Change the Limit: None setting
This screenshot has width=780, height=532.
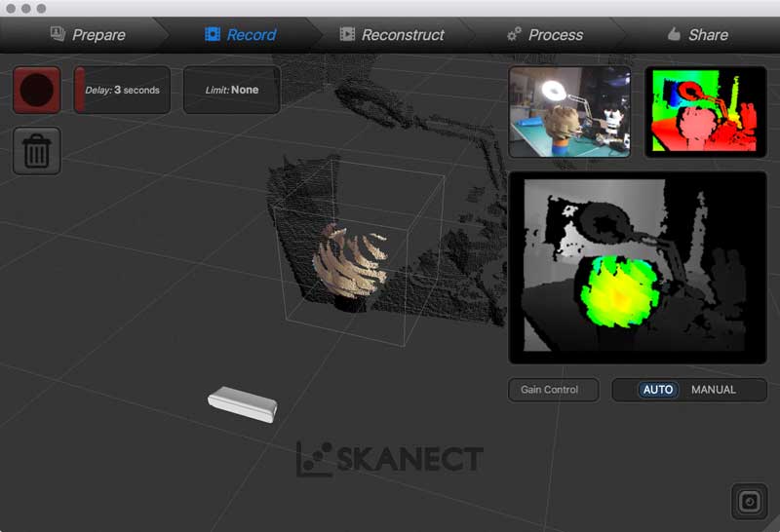[232, 90]
